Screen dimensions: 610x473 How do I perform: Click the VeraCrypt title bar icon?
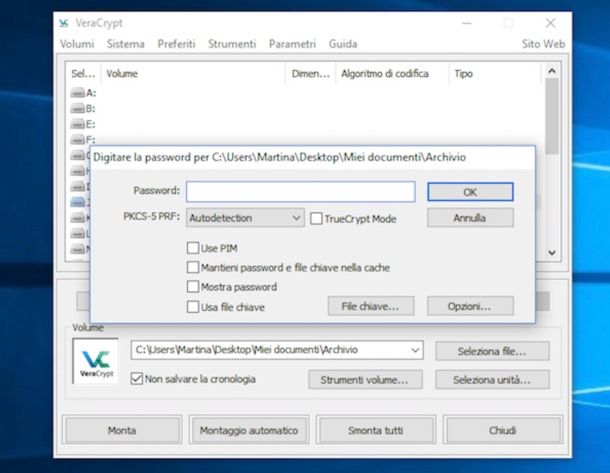[x=64, y=23]
